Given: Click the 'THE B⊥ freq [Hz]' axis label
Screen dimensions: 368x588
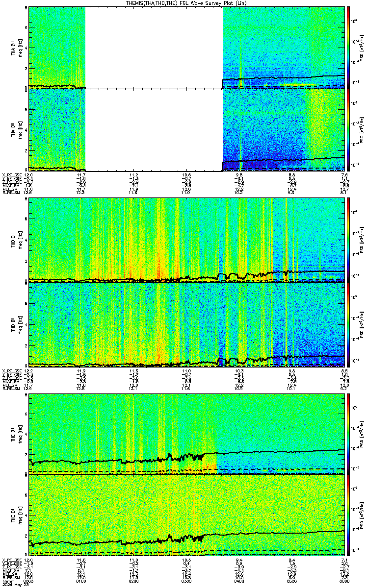Looking at the screenshot, I should (16, 434).
